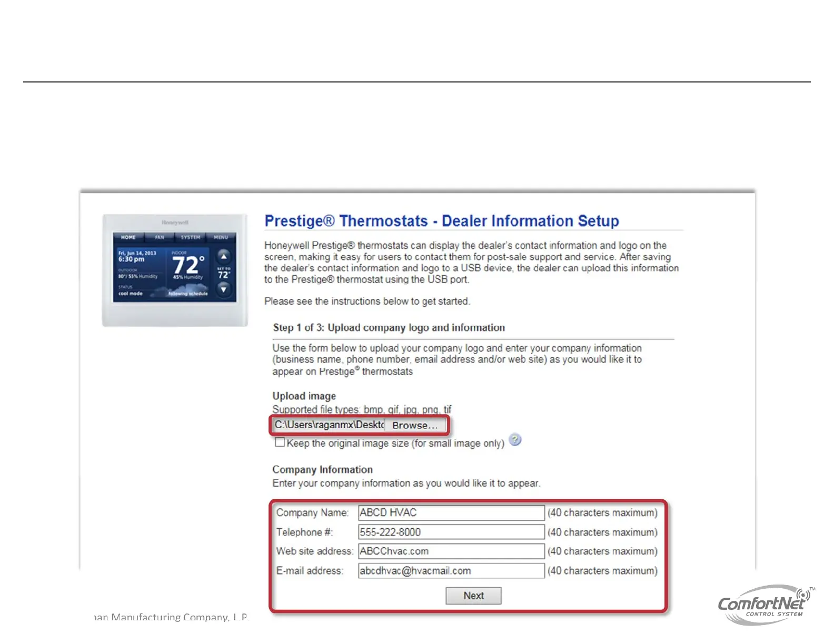This screenshot has width=834, height=644.
Task: Click the Telephone # input field
Action: [x=451, y=532]
